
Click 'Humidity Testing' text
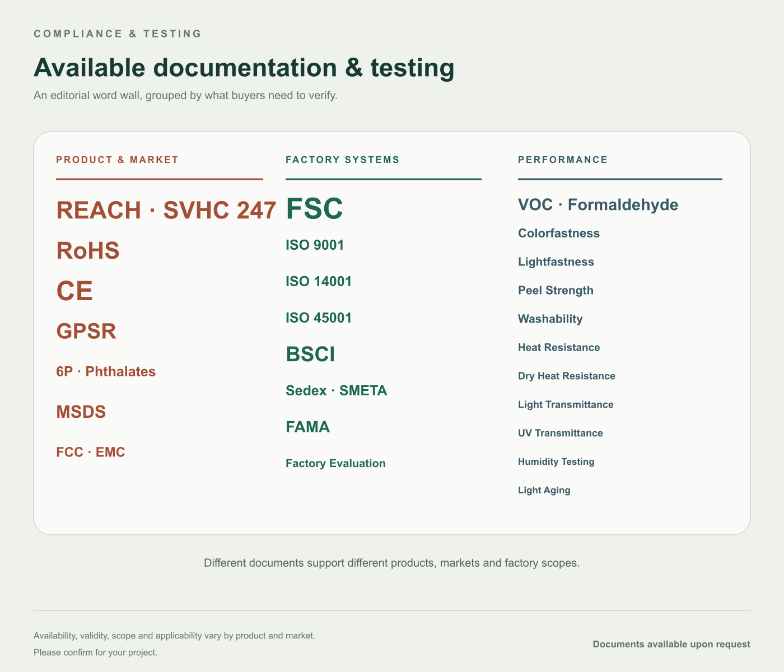click(x=556, y=461)
